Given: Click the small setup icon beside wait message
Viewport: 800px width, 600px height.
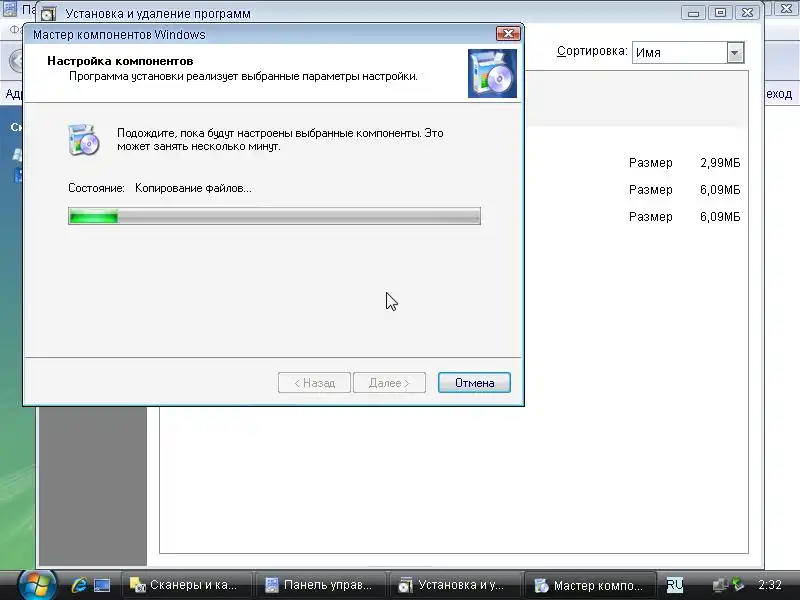Looking at the screenshot, I should pos(84,139).
